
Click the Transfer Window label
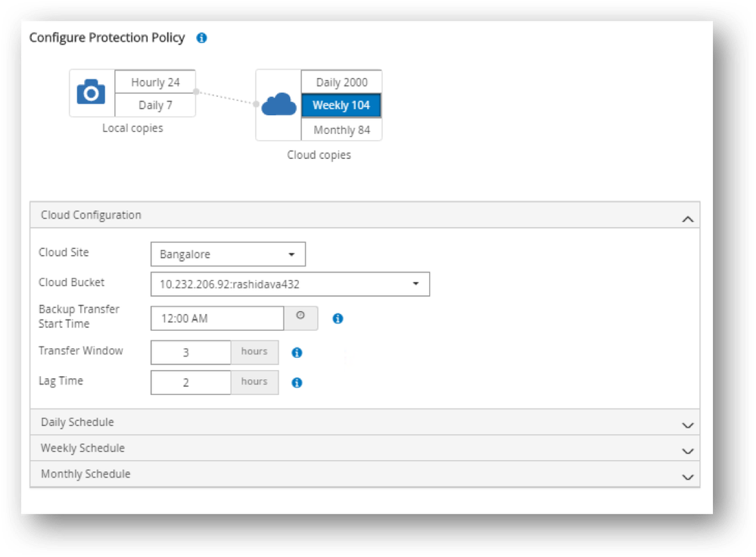(80, 350)
